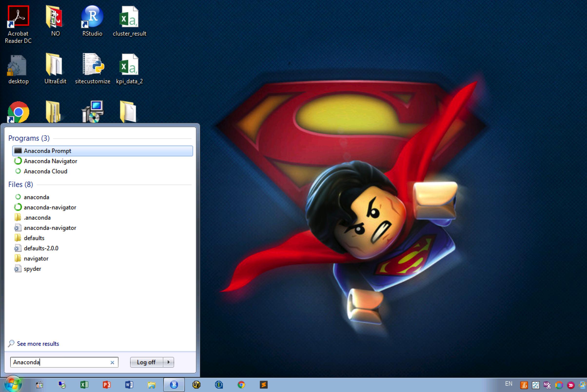Select the 'desktop' settings file icon
The height and width of the screenshot is (392, 587).
[18, 69]
